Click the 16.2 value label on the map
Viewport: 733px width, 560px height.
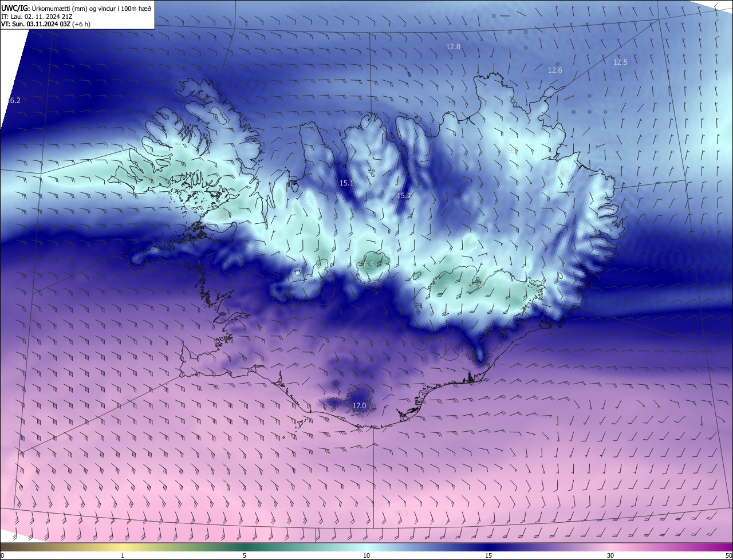[x=13, y=101]
